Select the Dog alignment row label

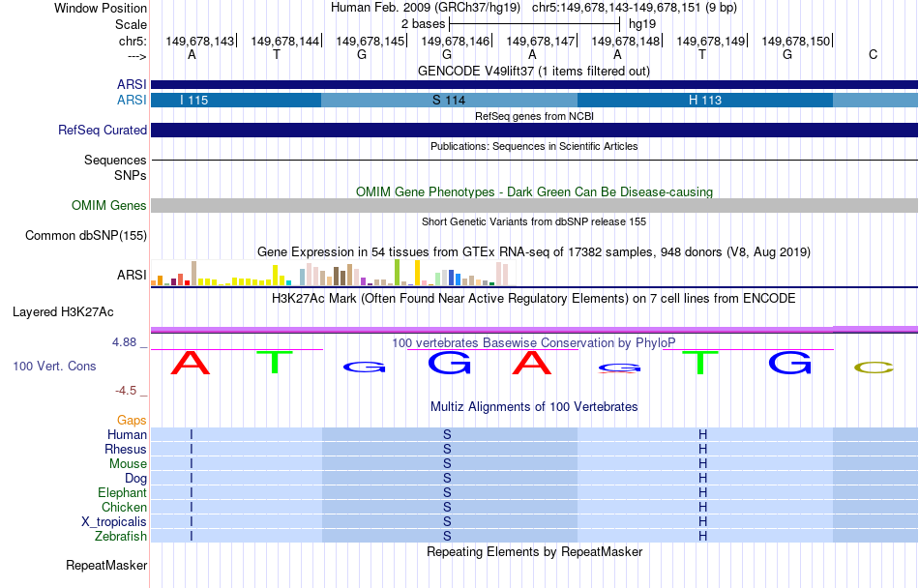point(136,479)
